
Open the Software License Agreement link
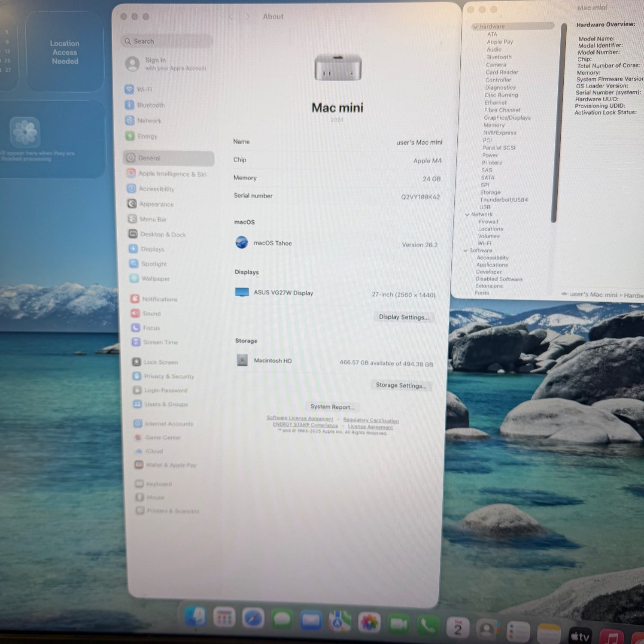300,418
